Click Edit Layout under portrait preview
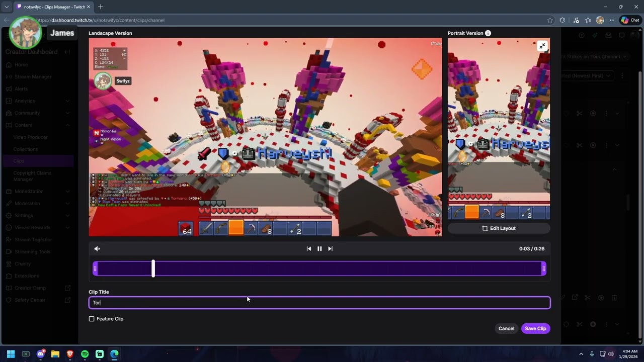 499,228
